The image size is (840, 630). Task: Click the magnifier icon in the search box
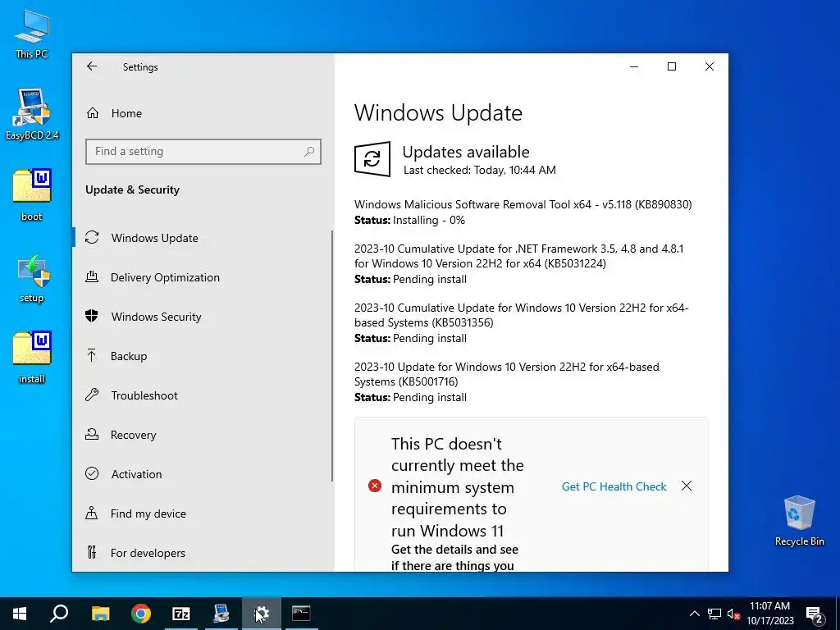pos(308,152)
